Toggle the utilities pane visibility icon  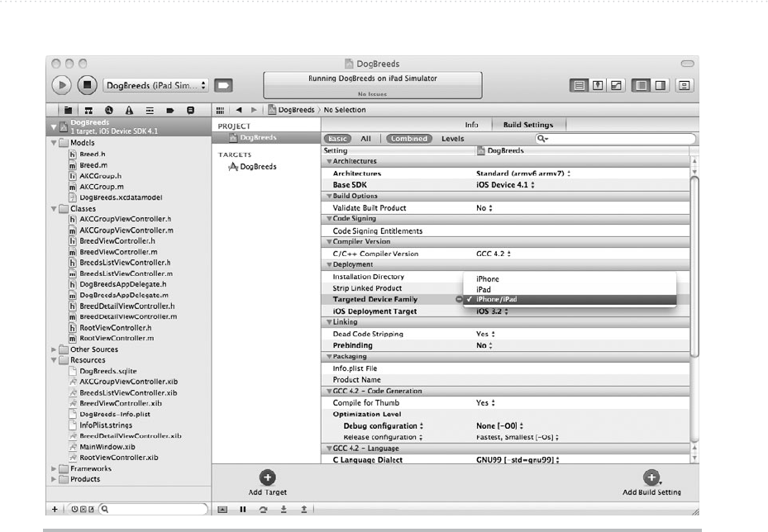tap(661, 86)
